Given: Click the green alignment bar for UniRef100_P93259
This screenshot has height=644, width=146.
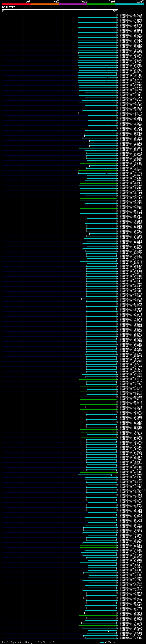Looking at the screenshot, I should (98, 615).
